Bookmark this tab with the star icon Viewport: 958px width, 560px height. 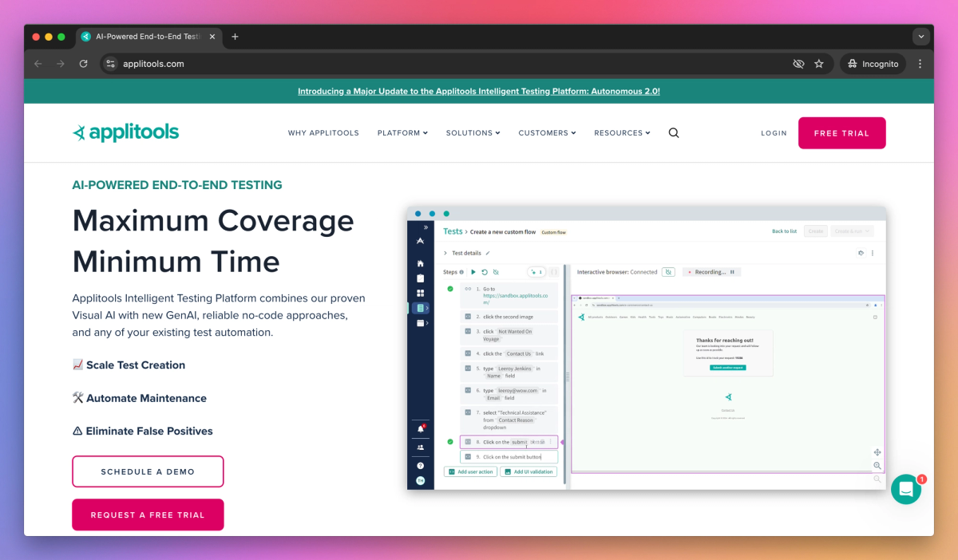point(819,64)
